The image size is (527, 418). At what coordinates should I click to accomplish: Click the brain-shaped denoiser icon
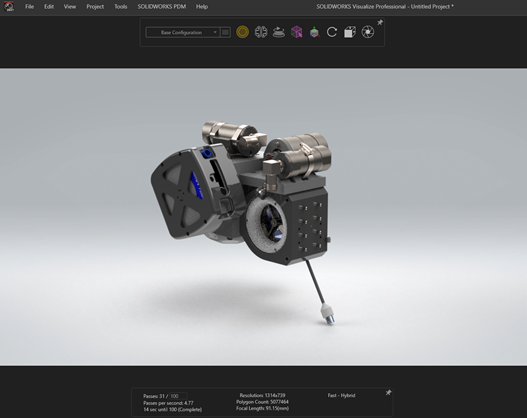261,32
